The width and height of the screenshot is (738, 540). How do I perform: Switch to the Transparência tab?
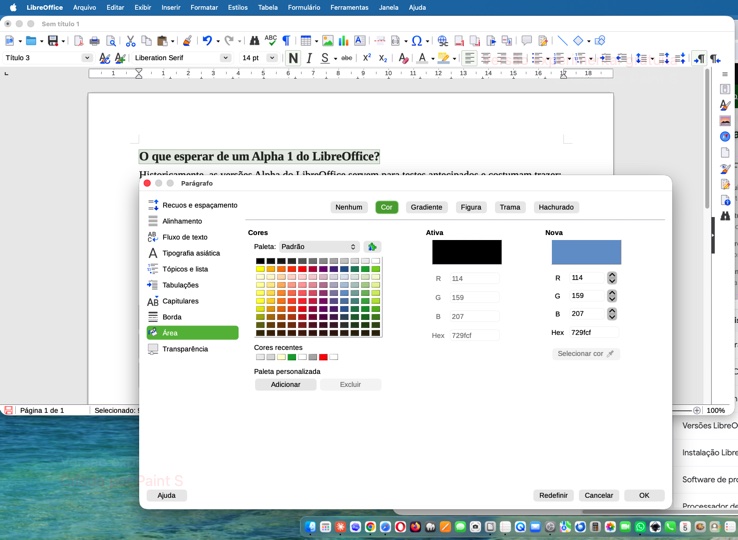(193, 349)
